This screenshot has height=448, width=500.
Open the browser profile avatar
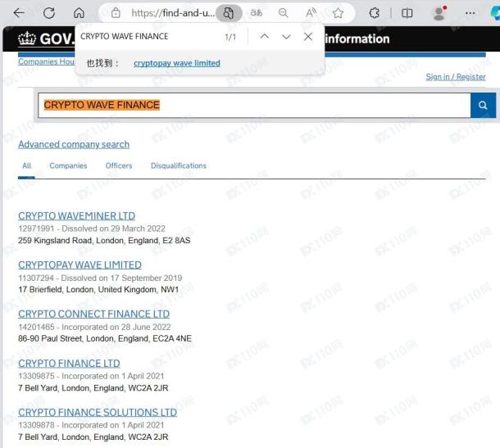439,13
